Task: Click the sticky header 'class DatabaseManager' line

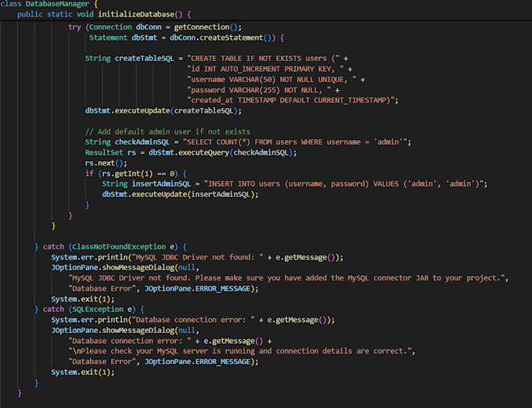Action: coord(49,4)
